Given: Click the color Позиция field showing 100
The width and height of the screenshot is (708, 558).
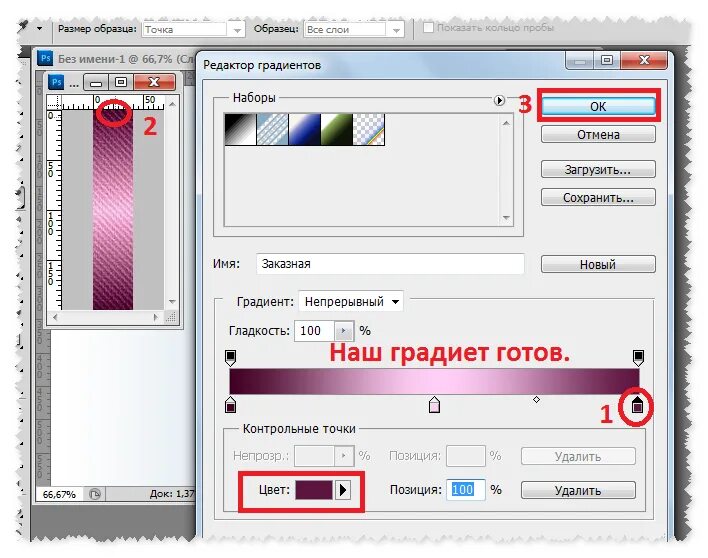Looking at the screenshot, I should click(466, 490).
